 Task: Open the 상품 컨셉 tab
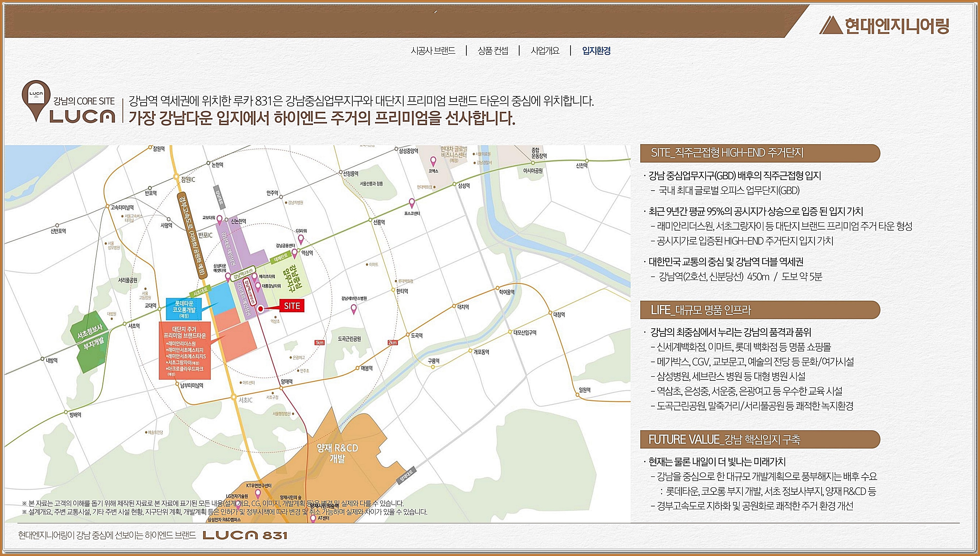click(493, 50)
